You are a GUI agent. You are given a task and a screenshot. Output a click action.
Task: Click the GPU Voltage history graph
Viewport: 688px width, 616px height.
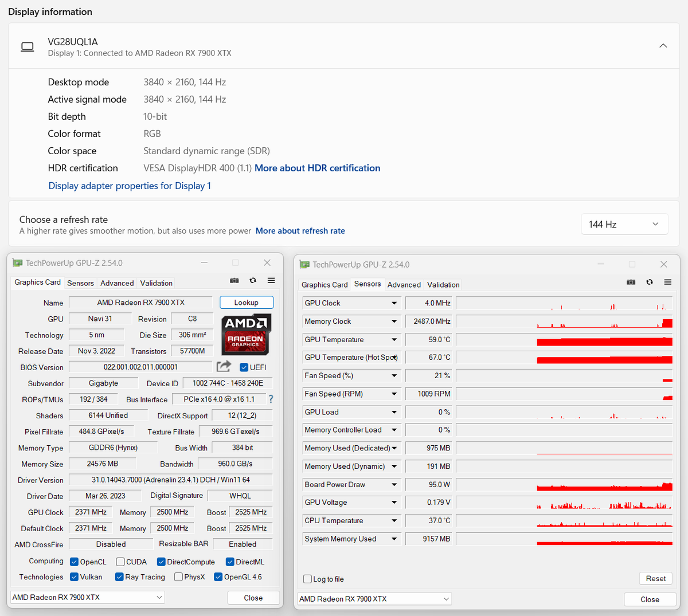tap(564, 503)
